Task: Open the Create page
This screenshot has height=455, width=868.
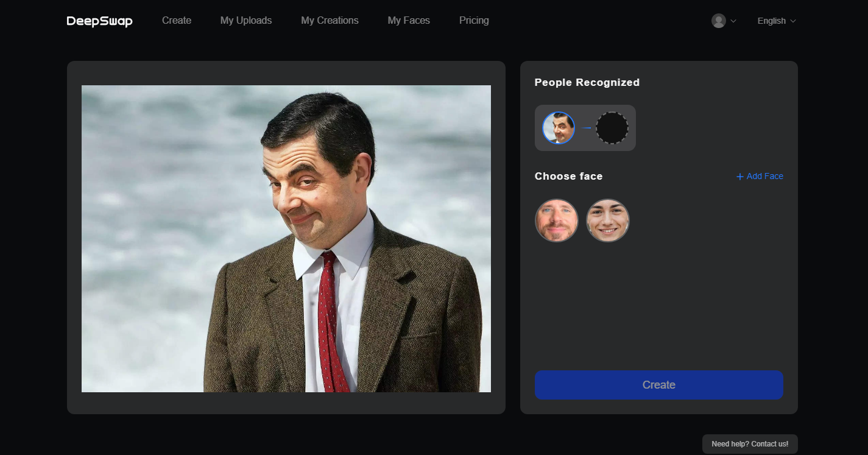Action: click(177, 21)
